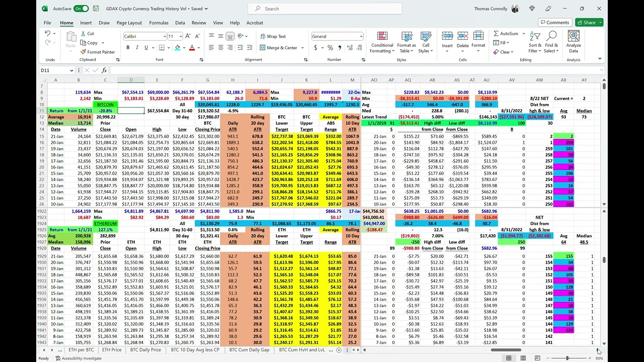Toggle Wrap Text
Screen dimensions: 644x362
pos(273,36)
